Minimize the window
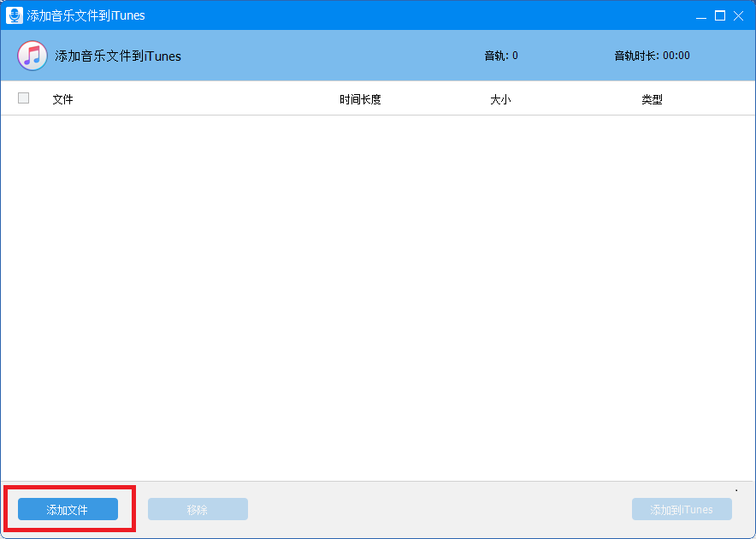Screen dimensions: 756x539 click(x=701, y=16)
